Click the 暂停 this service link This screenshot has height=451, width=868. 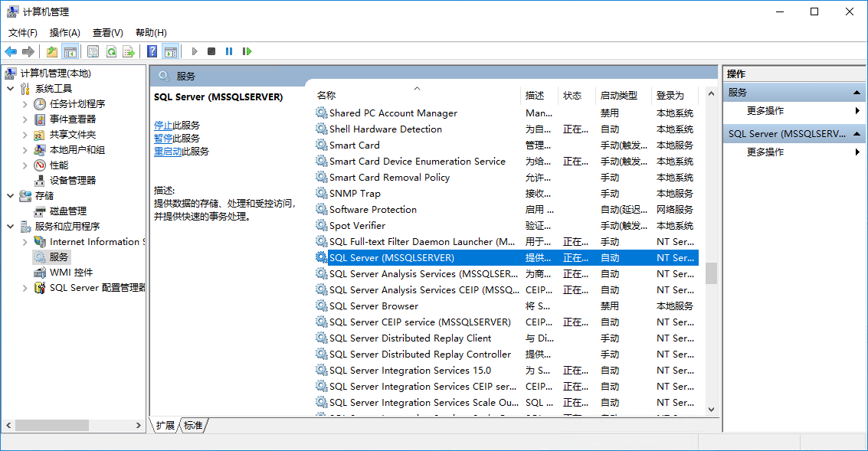[x=163, y=139]
